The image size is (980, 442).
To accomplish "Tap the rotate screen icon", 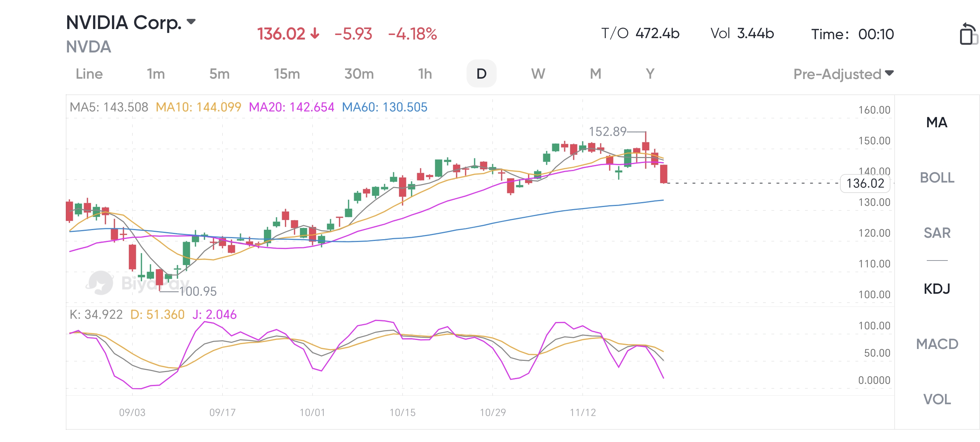I will click(x=968, y=34).
